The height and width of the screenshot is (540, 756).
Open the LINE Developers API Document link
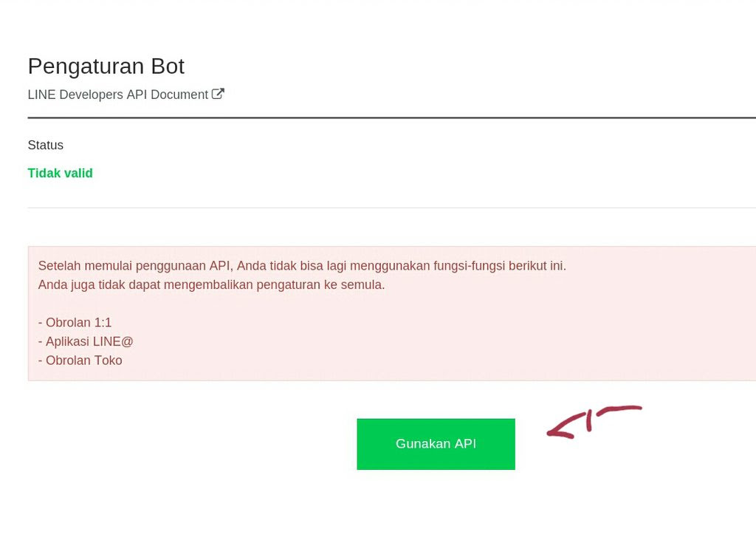coord(126,94)
